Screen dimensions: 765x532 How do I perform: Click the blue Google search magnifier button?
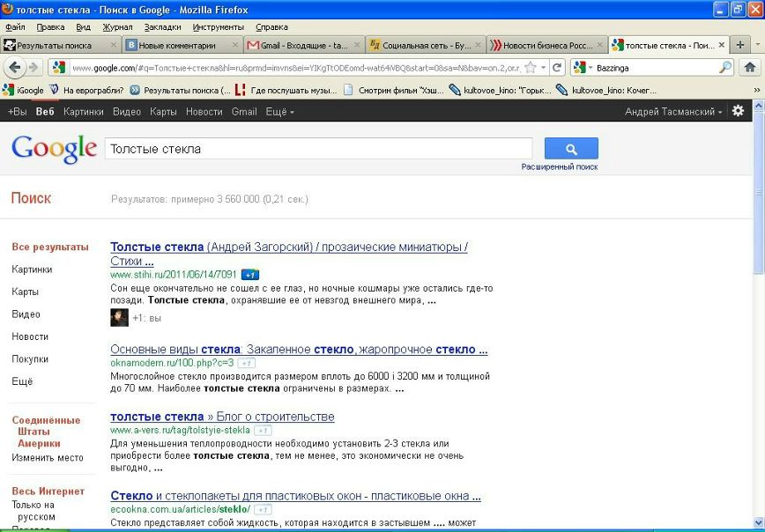coord(571,148)
